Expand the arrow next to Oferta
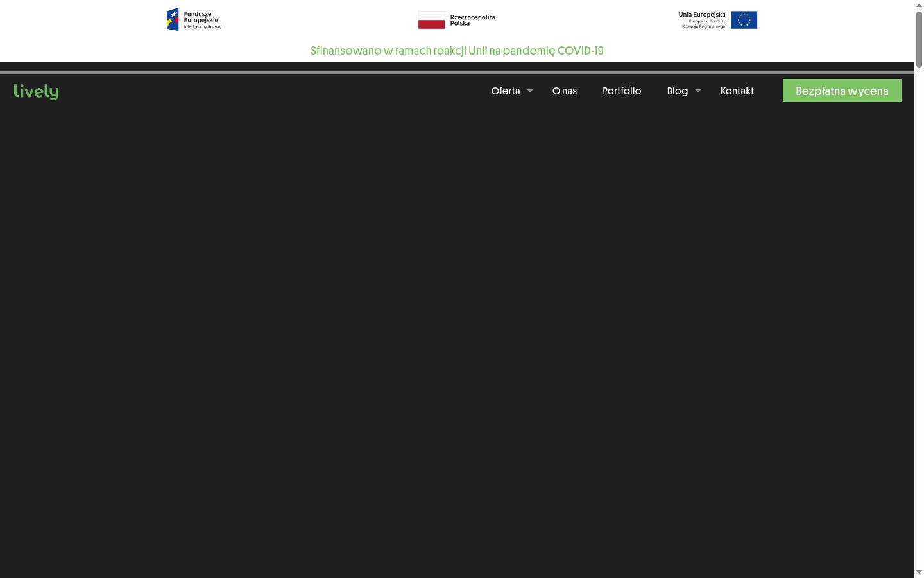This screenshot has width=924, height=578. 530,91
